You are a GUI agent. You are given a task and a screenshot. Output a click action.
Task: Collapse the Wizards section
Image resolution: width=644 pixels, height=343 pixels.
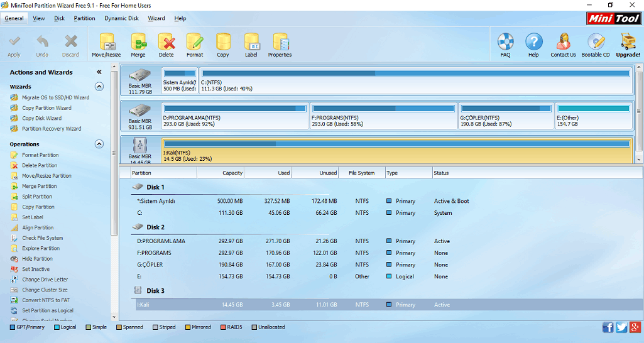click(99, 87)
